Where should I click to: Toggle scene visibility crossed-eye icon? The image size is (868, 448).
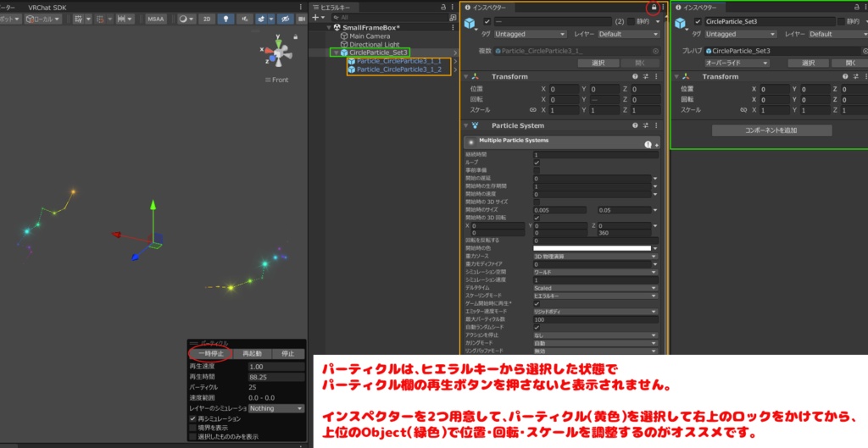(285, 19)
